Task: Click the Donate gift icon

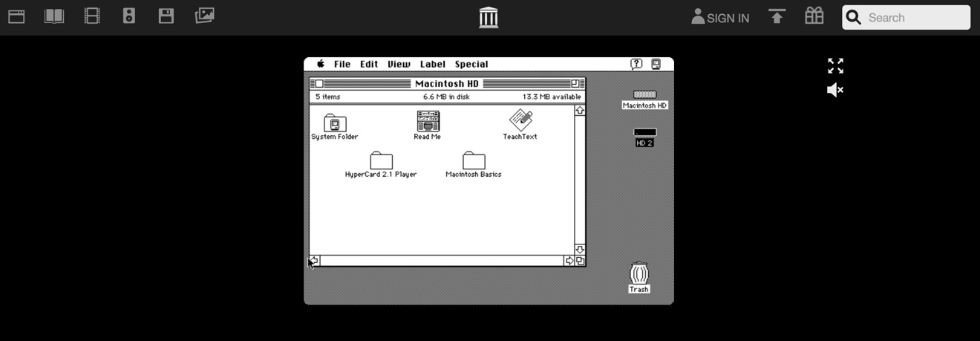Action: [x=814, y=16]
